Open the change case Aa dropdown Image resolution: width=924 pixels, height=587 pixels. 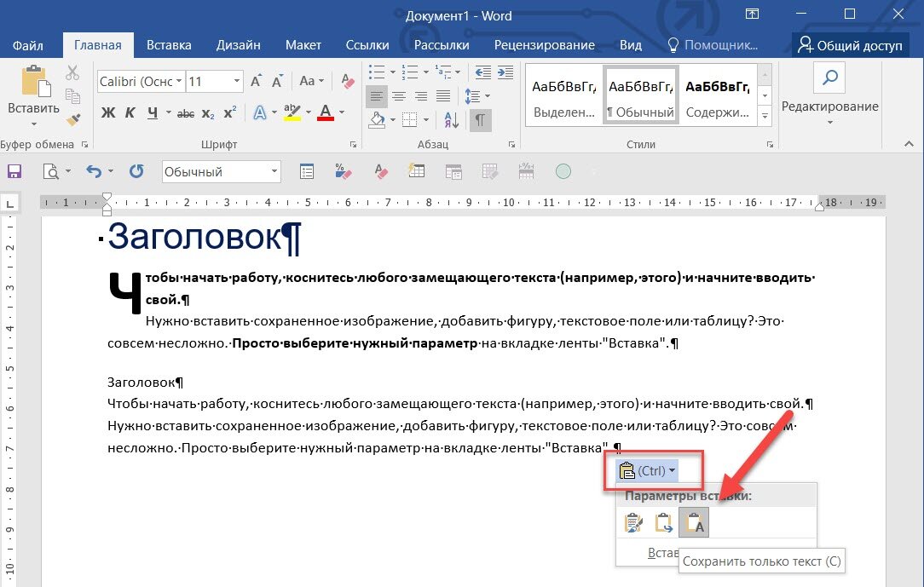[x=312, y=81]
